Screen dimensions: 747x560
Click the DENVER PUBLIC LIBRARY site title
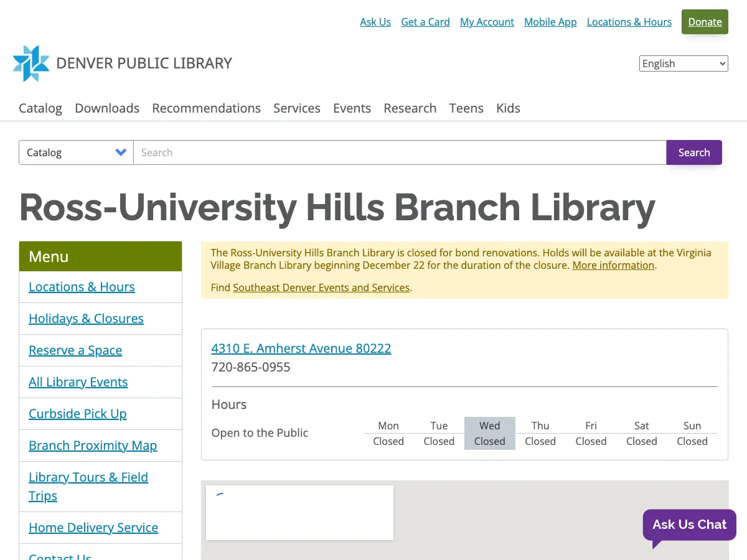pyautogui.click(x=144, y=63)
